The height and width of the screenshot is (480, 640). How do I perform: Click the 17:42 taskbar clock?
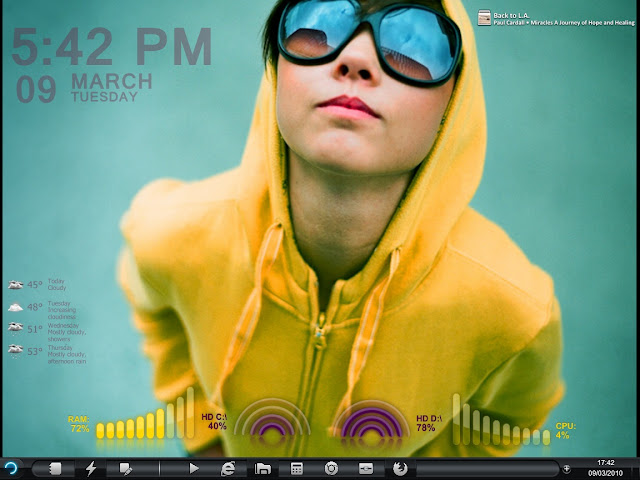pyautogui.click(x=606, y=463)
